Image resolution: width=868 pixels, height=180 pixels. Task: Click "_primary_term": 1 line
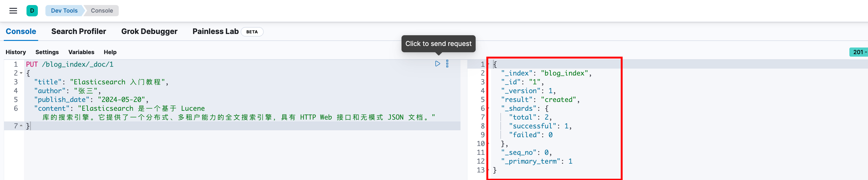537,161
